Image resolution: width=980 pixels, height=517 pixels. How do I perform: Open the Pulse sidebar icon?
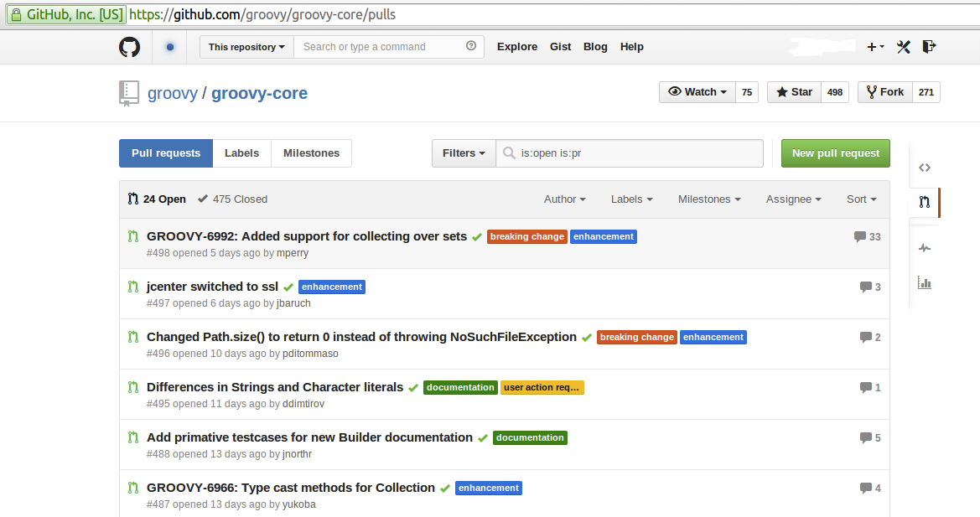[x=925, y=248]
